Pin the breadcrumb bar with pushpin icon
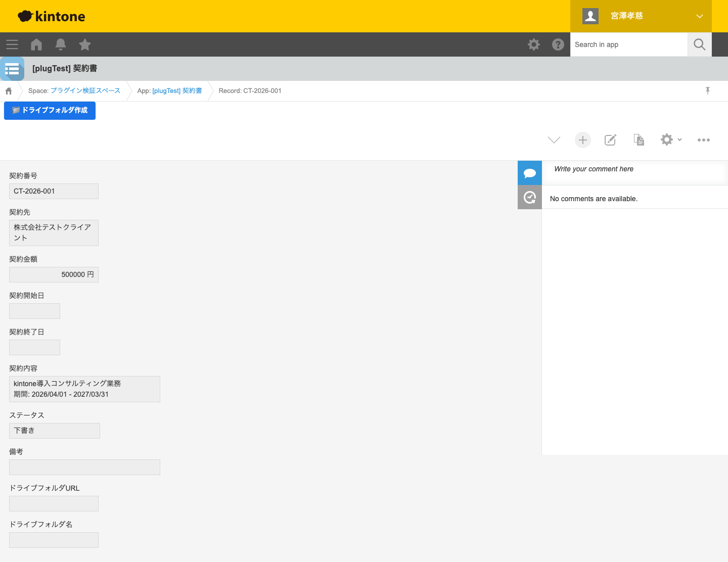Viewport: 728px width, 562px height. pyautogui.click(x=708, y=90)
